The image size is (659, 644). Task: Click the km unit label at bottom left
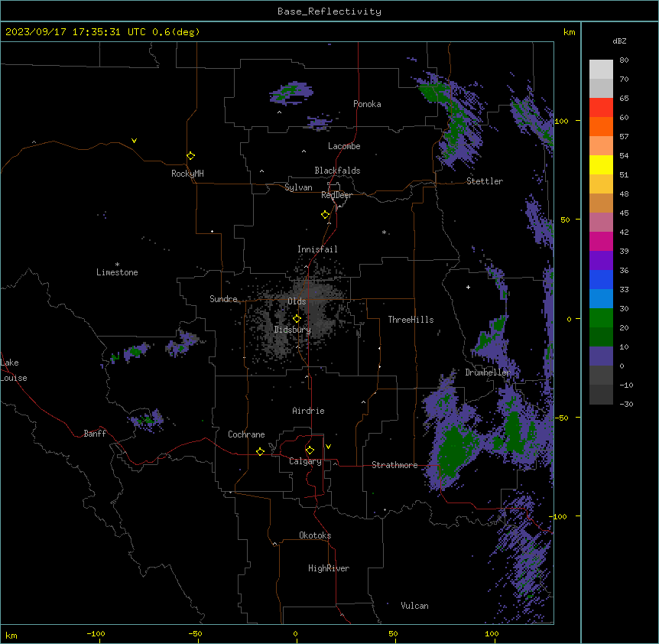[x=11, y=636]
